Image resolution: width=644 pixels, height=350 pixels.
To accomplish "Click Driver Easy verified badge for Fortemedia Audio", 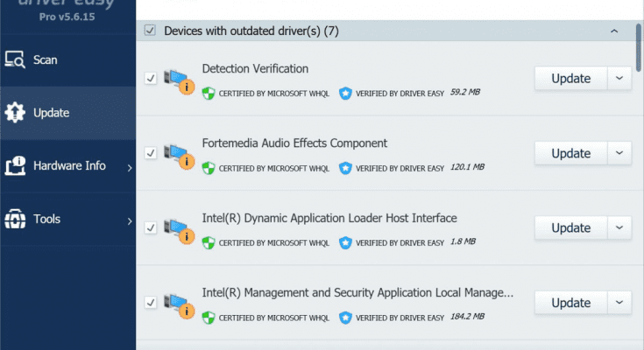I will (x=345, y=167).
